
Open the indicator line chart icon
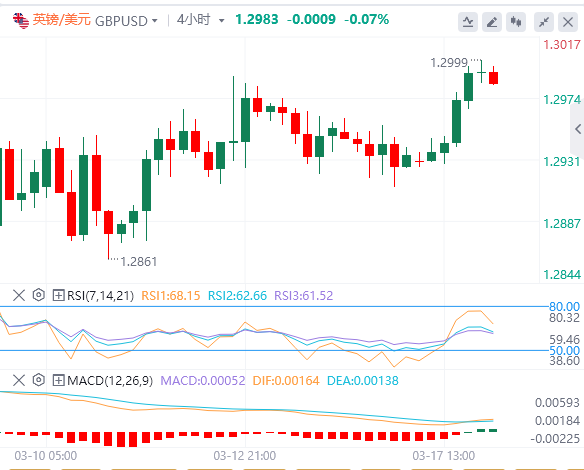[468, 22]
